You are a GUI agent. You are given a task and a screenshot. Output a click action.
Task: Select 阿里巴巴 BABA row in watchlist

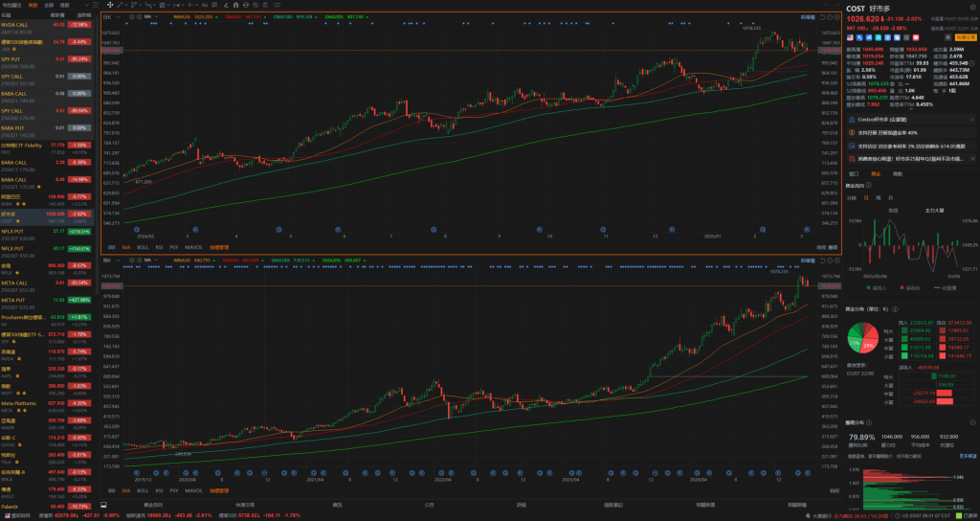(x=38, y=199)
